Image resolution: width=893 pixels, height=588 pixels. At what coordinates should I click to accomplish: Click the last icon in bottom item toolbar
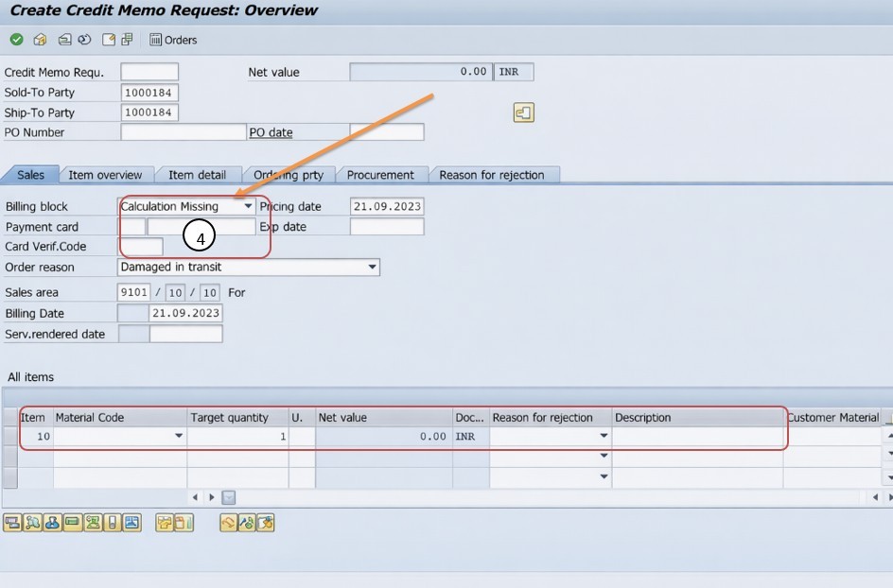pos(267,523)
